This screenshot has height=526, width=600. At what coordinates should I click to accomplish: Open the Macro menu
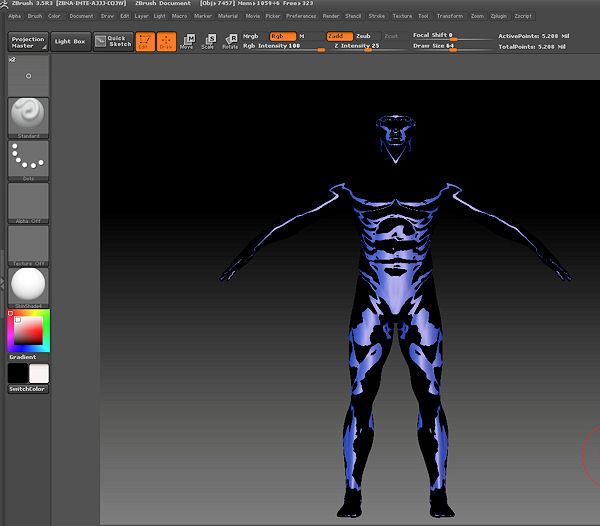point(179,16)
